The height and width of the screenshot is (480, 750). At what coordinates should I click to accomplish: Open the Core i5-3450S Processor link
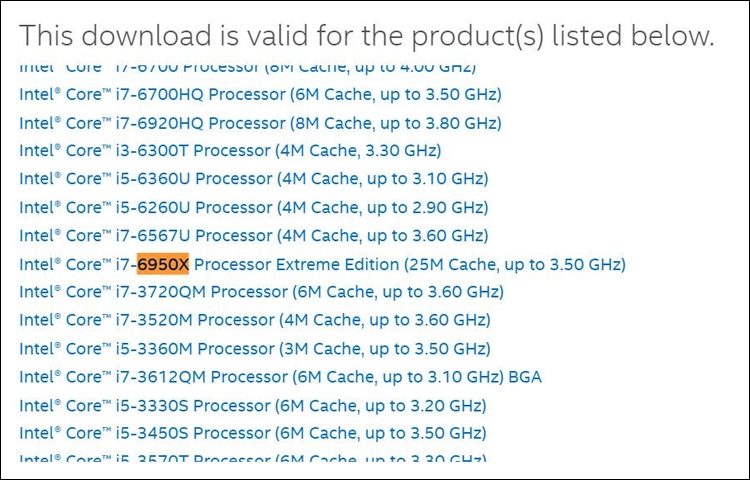click(x=253, y=433)
